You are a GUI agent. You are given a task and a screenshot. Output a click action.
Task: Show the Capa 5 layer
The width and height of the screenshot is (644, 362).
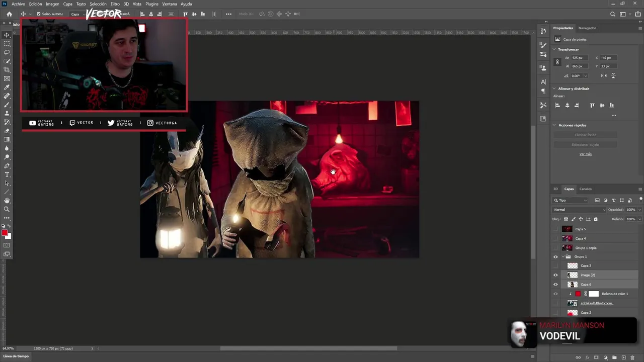click(x=555, y=229)
